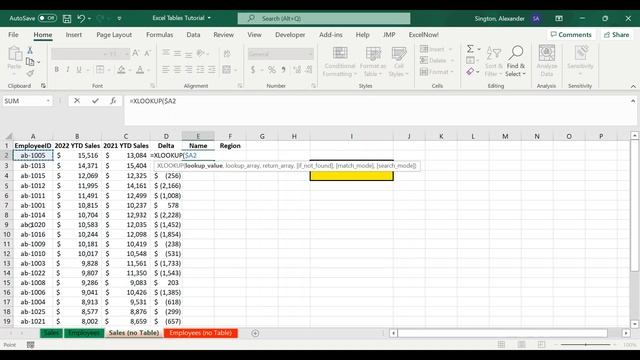Viewport: 640px width, 360px height.
Task: Toggle Italic formatting
Action: tap(68, 70)
